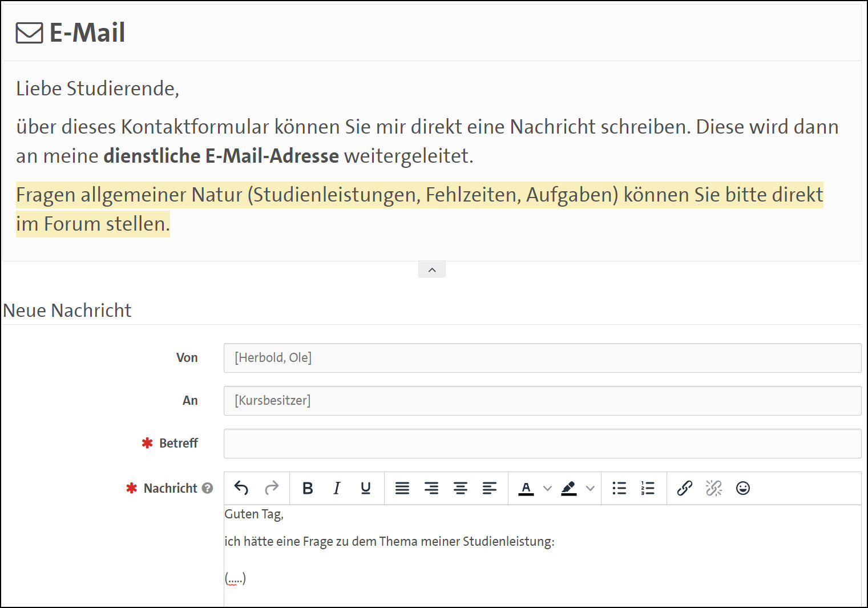The width and height of the screenshot is (868, 608).
Task: Insert a numbered list
Action: (x=648, y=488)
